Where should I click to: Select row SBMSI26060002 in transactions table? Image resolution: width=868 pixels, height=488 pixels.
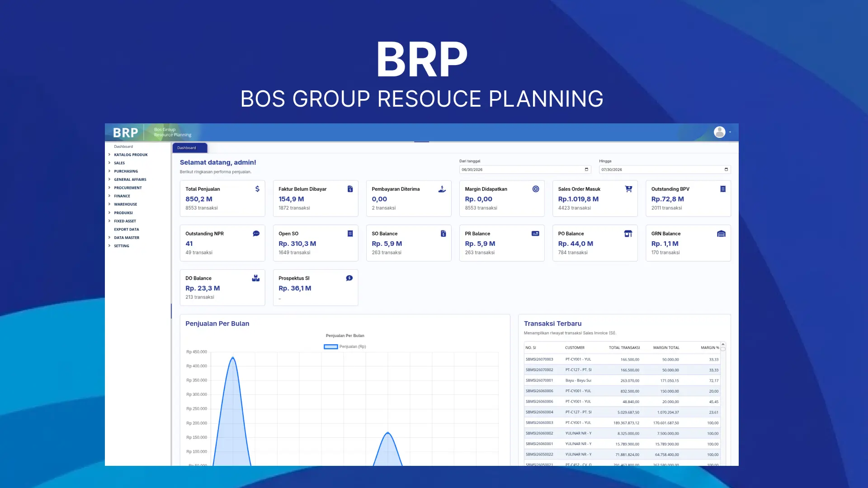(622, 433)
